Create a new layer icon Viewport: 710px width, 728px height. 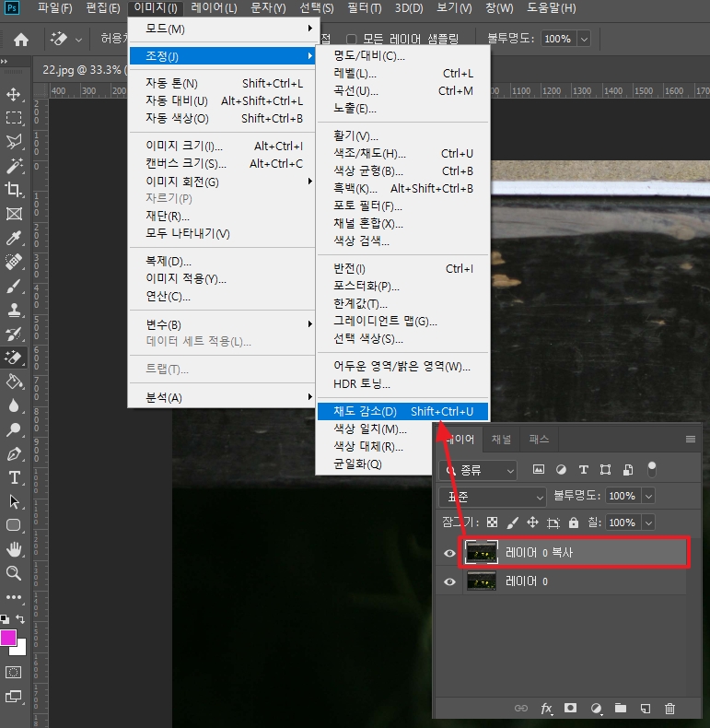coord(645,708)
